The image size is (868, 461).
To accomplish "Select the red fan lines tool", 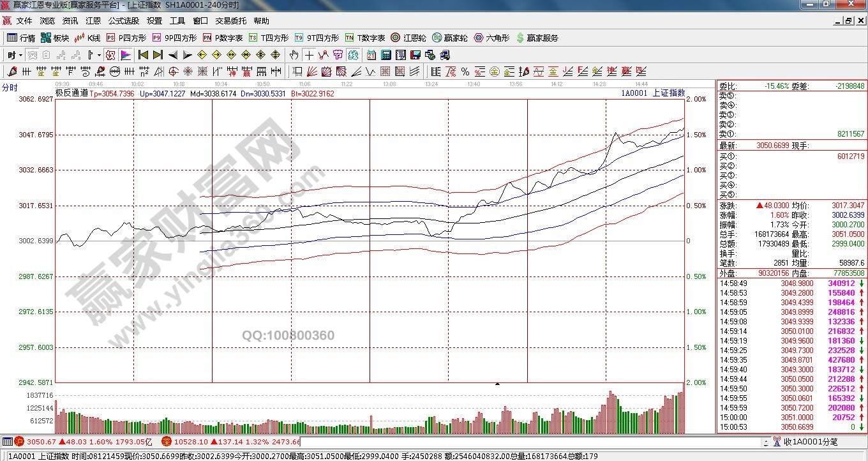I will 311,71.
